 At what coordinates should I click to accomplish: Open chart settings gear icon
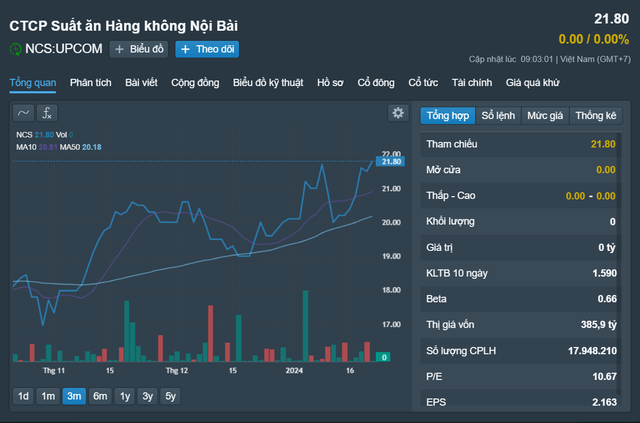398,113
